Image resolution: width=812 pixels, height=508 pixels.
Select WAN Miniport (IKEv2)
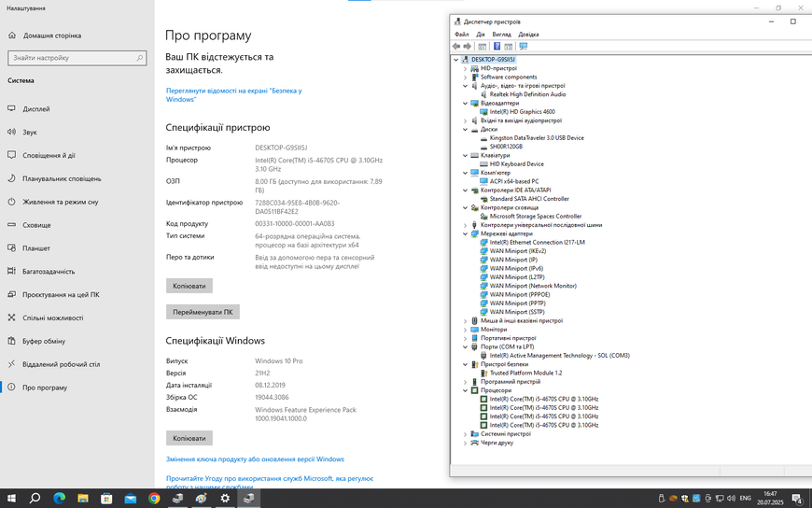pos(518,251)
